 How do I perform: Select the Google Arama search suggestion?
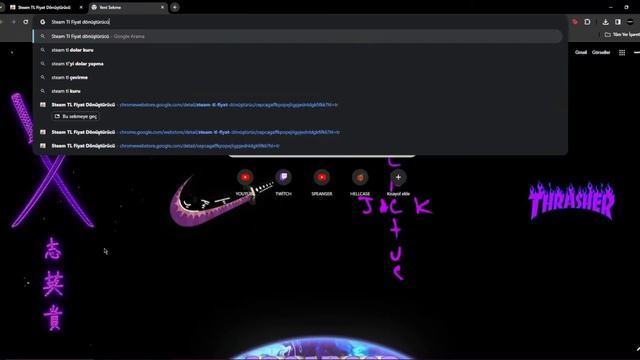click(298, 36)
